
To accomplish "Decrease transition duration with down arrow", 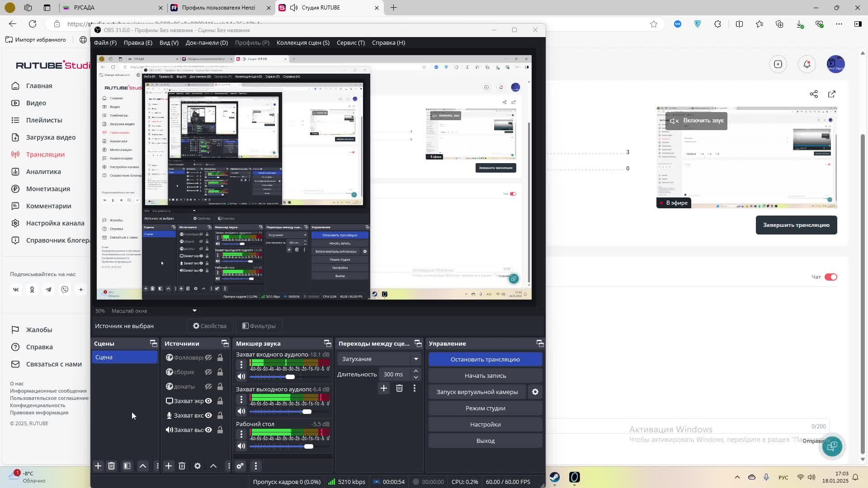I will coord(416,377).
